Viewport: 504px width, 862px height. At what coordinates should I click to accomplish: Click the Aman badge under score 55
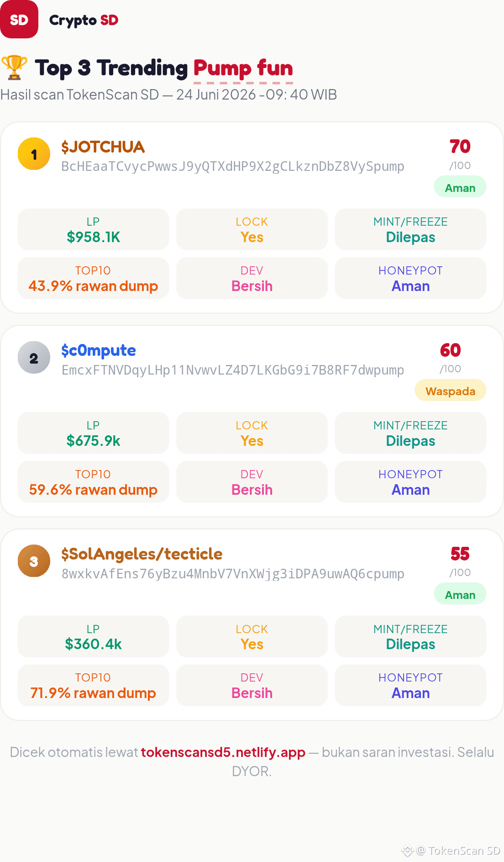(x=460, y=594)
